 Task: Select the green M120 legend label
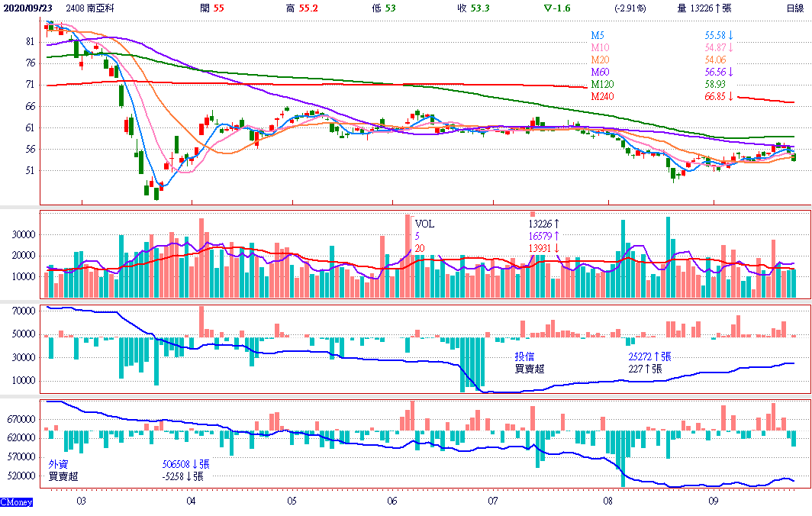pyautogui.click(x=602, y=84)
